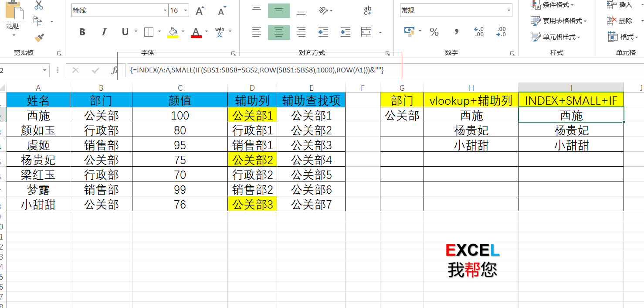Open Name Box dropdown arrow
This screenshot has width=644, height=308.
point(45,70)
